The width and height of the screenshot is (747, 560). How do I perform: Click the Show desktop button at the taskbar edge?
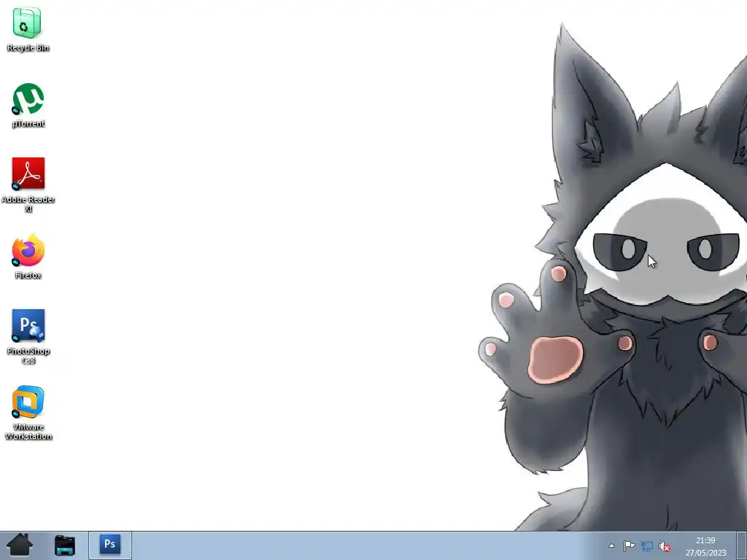[x=742, y=545]
